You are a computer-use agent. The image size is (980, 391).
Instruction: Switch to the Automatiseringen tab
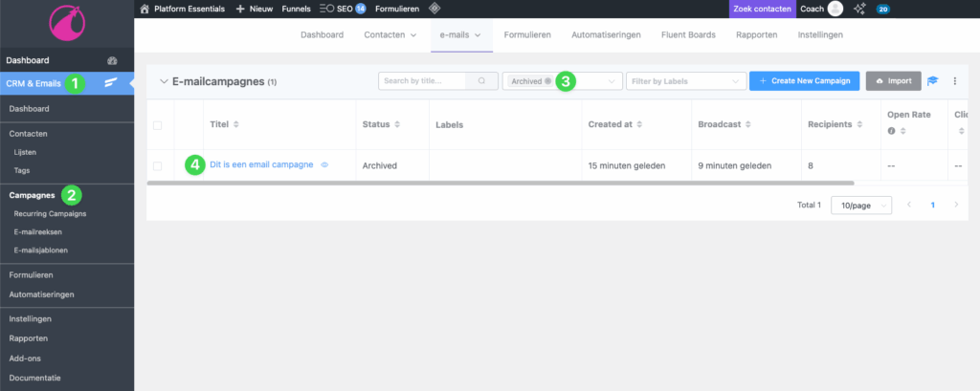[605, 34]
